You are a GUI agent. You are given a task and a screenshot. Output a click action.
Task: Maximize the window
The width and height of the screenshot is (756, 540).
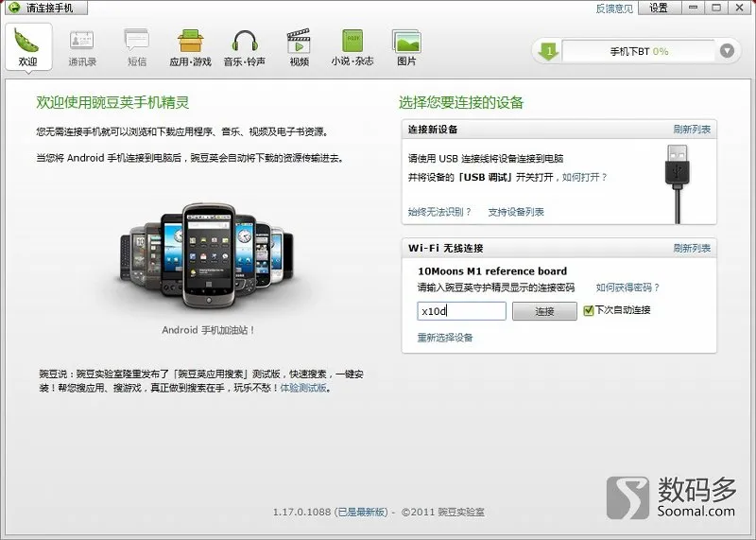[716, 8]
